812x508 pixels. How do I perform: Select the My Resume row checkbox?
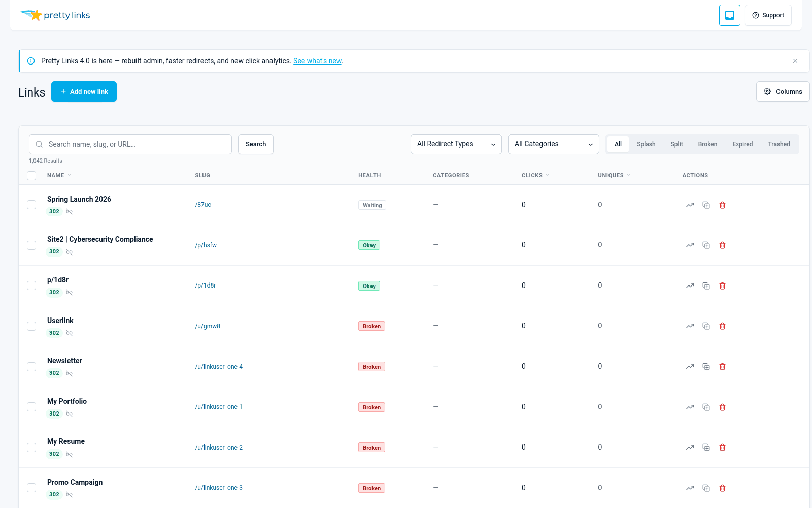31,448
